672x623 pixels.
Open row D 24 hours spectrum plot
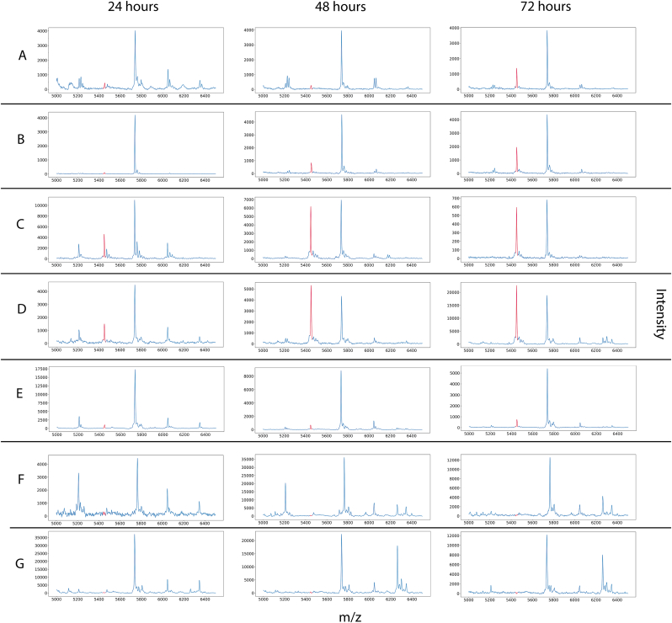point(136,315)
